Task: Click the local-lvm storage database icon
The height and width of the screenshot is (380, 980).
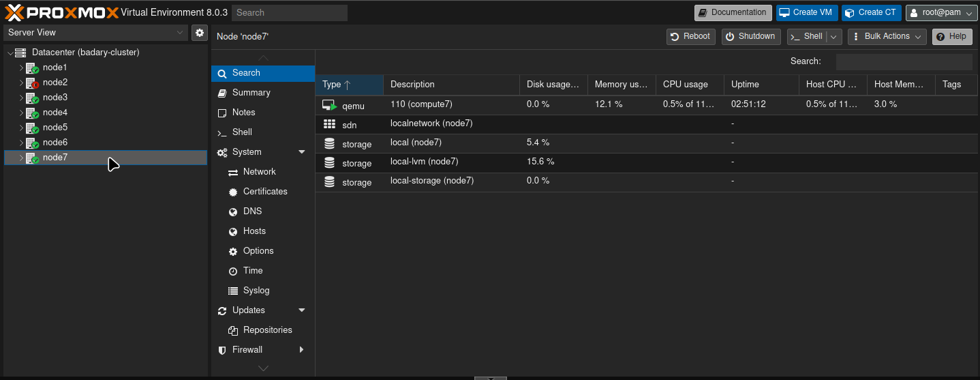Action: pyautogui.click(x=330, y=163)
